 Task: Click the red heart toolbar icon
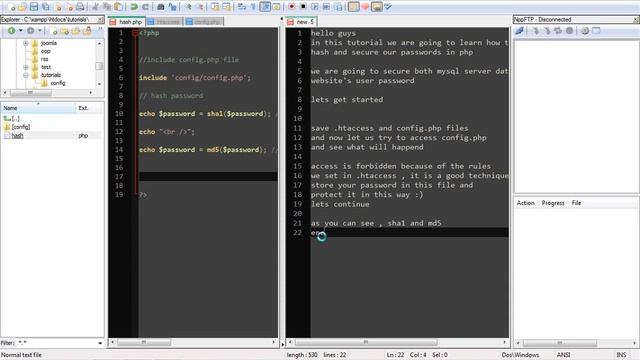pyautogui.click(x=365, y=7)
